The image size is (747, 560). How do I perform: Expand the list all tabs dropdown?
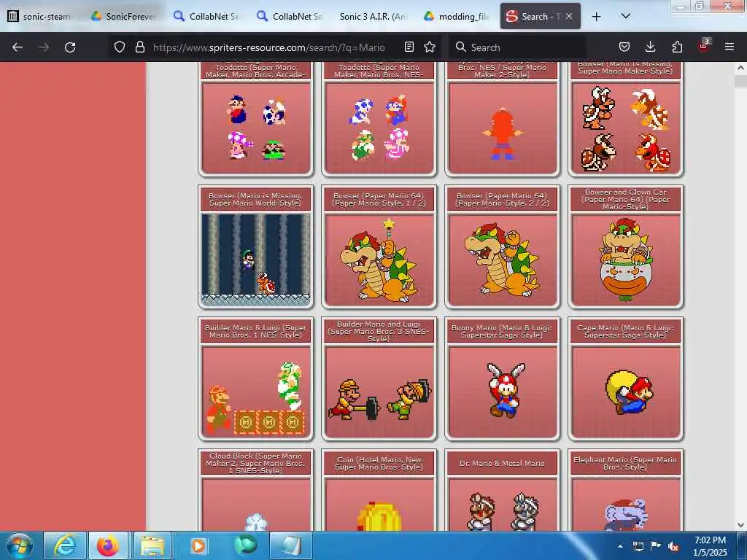[x=626, y=16]
